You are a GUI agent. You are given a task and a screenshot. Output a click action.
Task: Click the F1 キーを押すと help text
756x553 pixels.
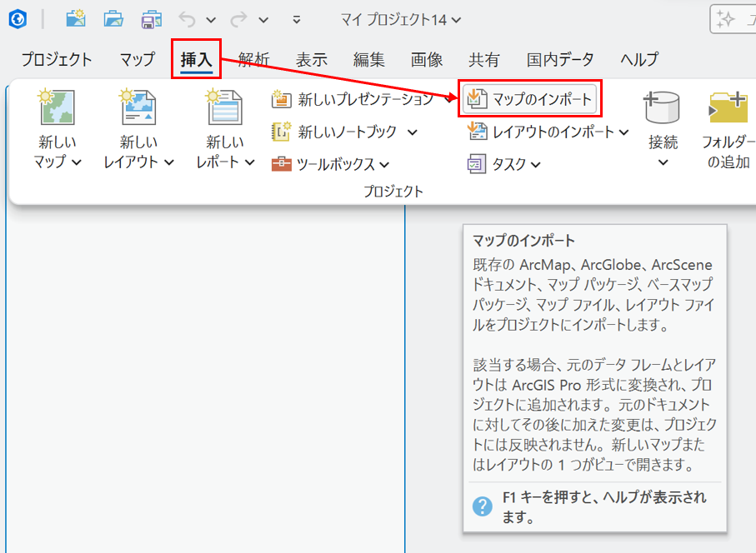point(604,506)
